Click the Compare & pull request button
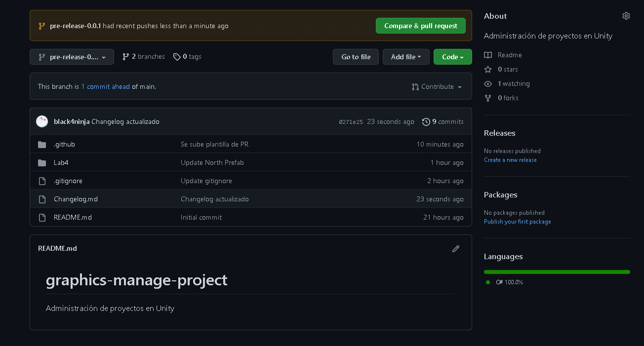644x346 pixels. 421,26
